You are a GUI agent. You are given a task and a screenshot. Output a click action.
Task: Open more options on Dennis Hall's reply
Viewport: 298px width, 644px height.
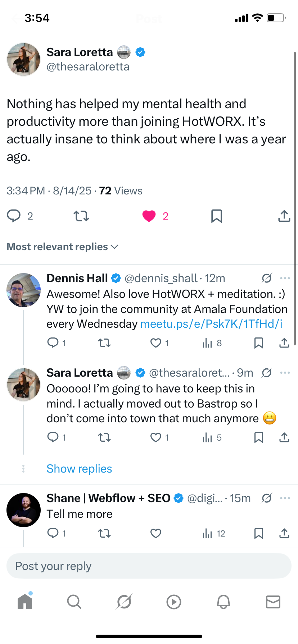point(285,278)
